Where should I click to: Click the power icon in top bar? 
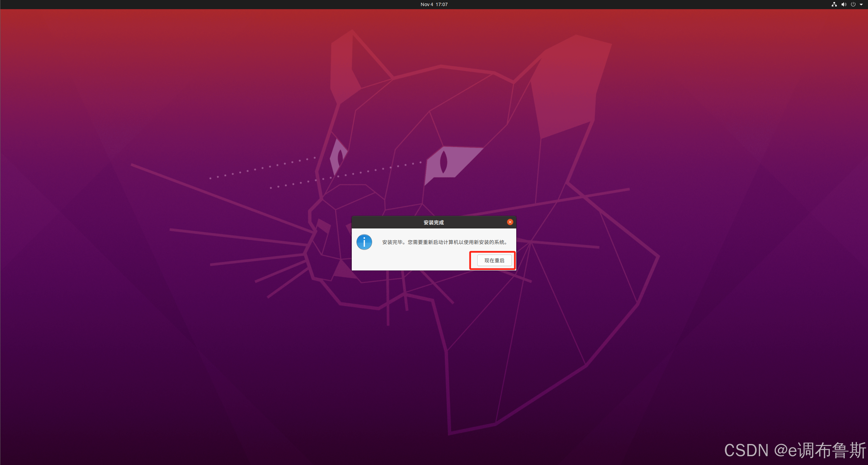[x=853, y=4]
